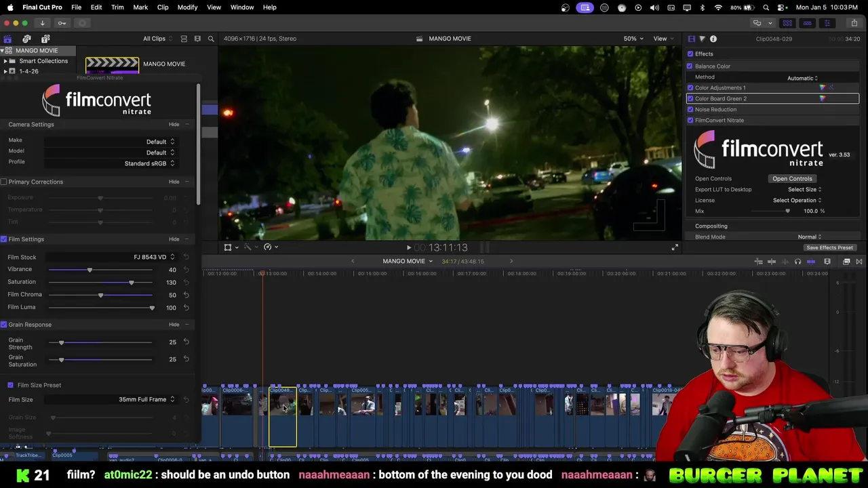Image resolution: width=868 pixels, height=488 pixels.
Task: Open macOS Control Center icon
Action: pos(781,7)
